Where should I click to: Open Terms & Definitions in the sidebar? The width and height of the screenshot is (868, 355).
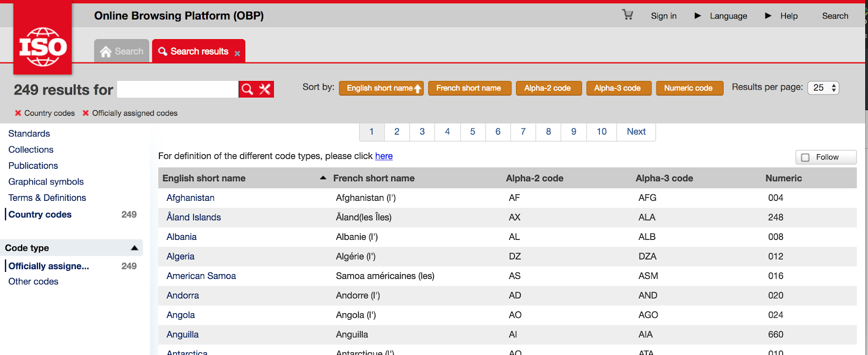[47, 198]
